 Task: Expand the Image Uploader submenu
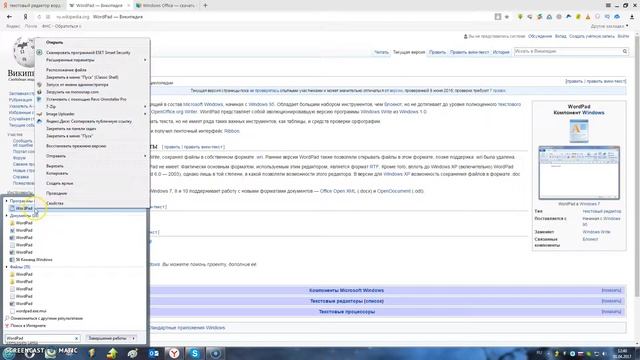click(x=145, y=114)
